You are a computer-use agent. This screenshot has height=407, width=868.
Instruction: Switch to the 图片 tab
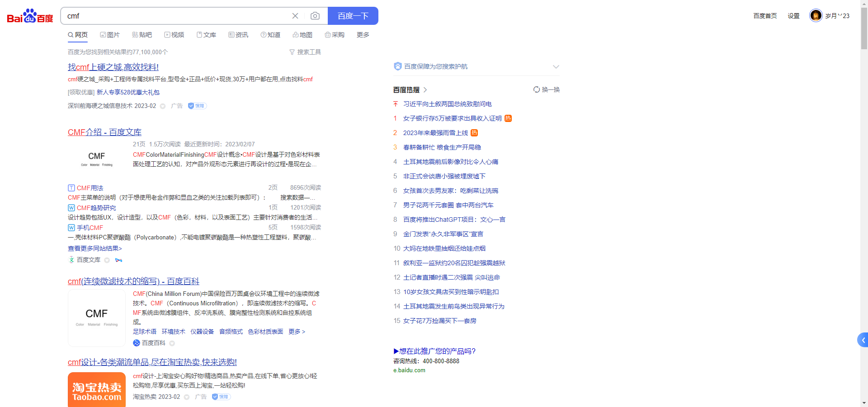(x=110, y=35)
